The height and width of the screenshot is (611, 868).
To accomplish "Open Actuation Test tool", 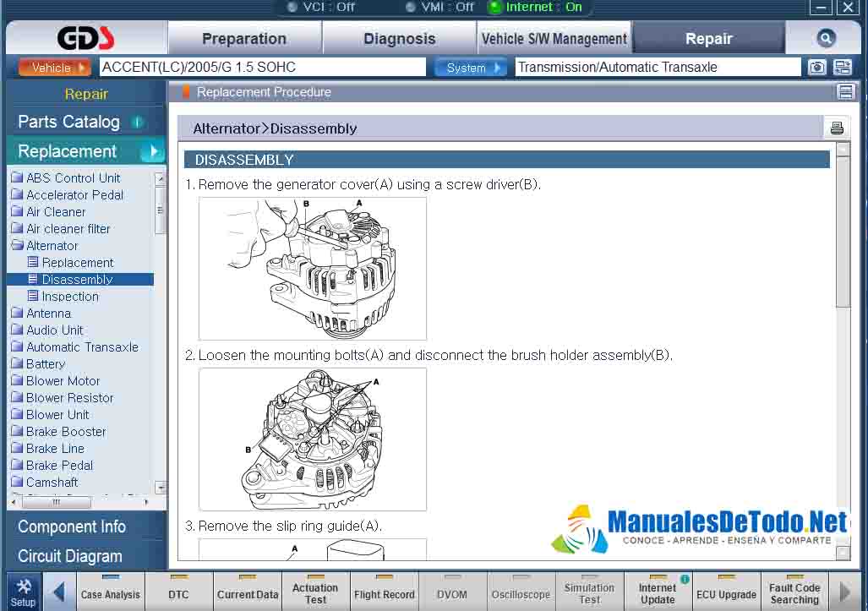I will (315, 592).
